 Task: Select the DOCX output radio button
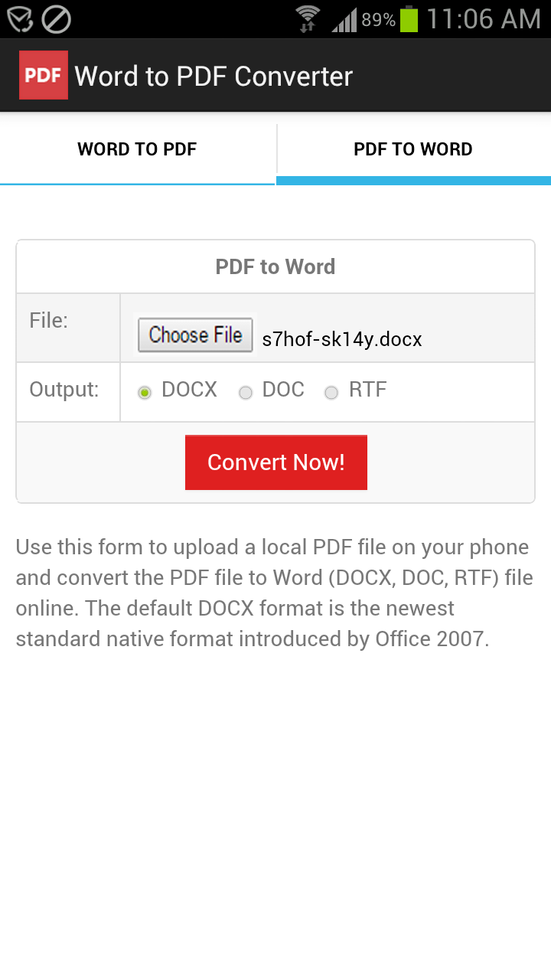144,393
